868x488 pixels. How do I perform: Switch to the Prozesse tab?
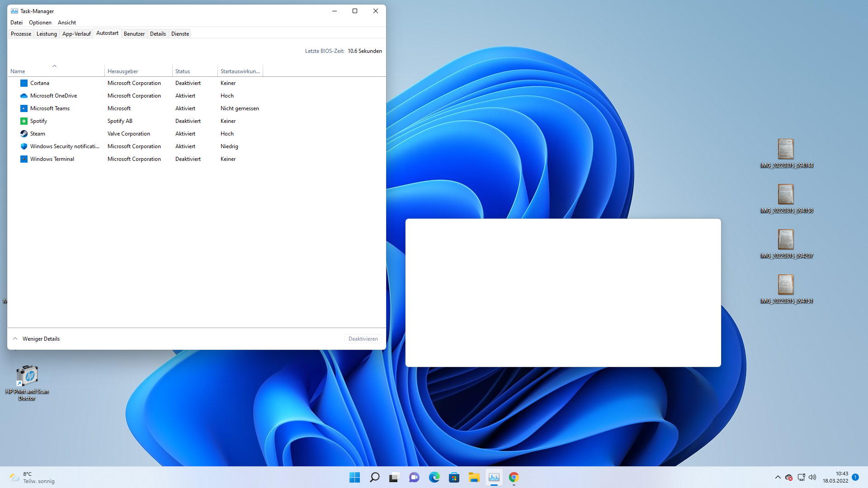21,34
